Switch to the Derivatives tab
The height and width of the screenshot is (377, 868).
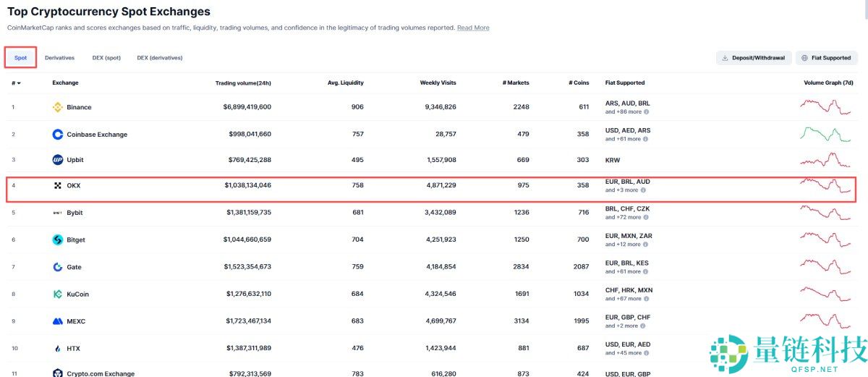click(59, 58)
